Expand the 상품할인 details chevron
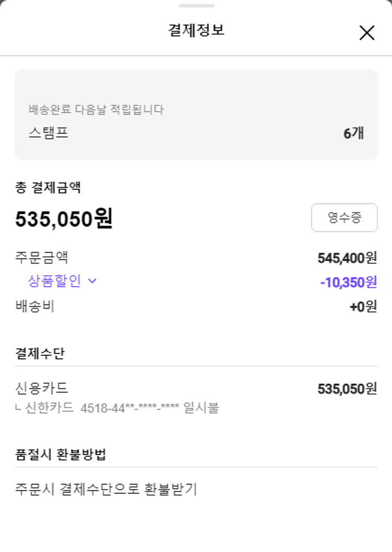 (x=93, y=281)
